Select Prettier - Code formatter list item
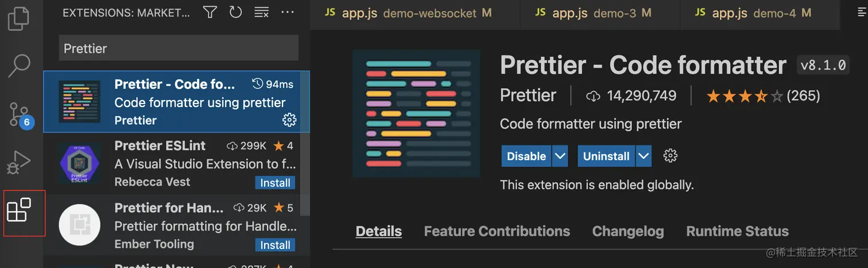Image resolution: width=868 pixels, height=268 pixels. (176, 102)
